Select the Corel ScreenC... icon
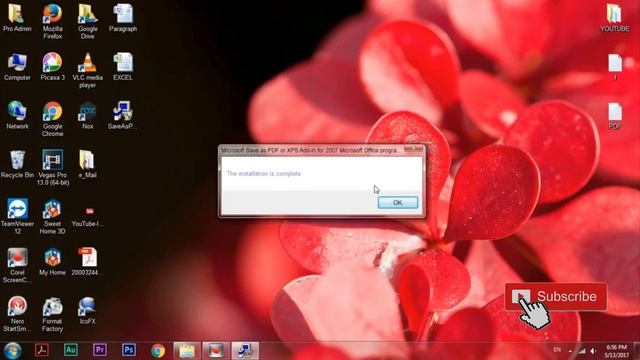The image size is (640, 360). pos(17,265)
